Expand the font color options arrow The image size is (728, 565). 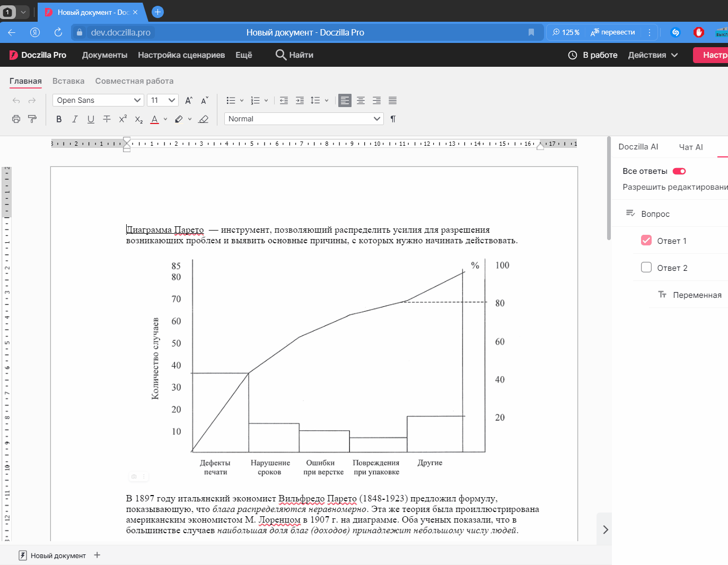(165, 119)
